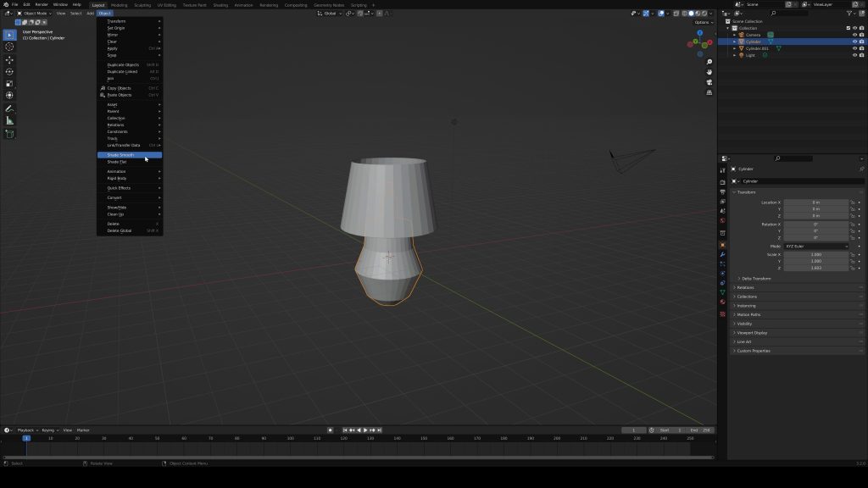Viewport: 868px width, 488px height.
Task: Disable Light visibility in the outliner
Action: click(x=854, y=55)
